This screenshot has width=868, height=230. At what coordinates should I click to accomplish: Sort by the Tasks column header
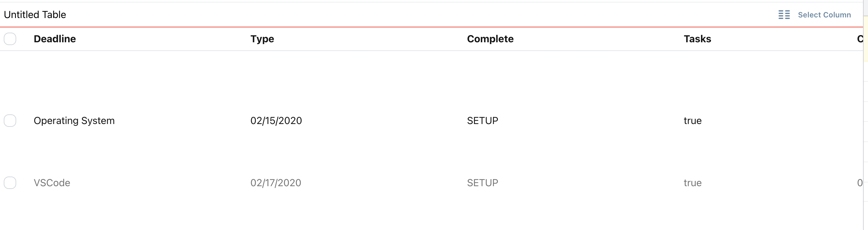point(697,39)
